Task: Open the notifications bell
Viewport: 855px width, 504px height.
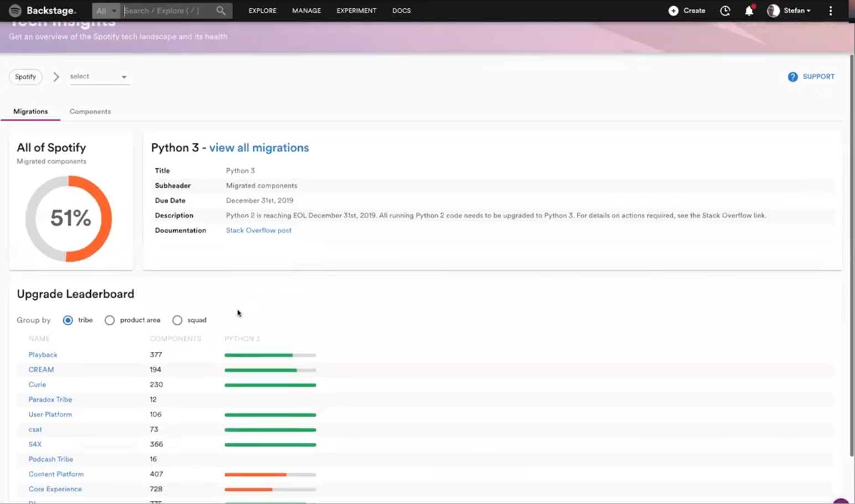Action: [x=749, y=11]
